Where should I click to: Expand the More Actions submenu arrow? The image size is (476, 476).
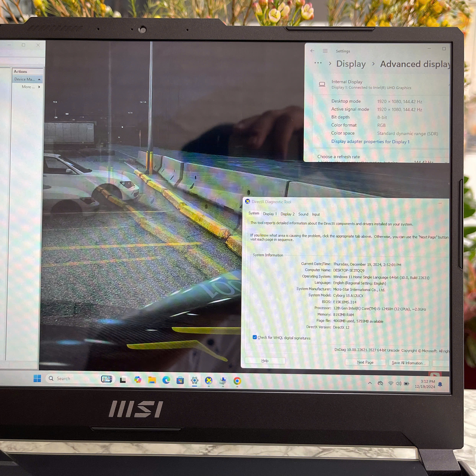(x=39, y=87)
